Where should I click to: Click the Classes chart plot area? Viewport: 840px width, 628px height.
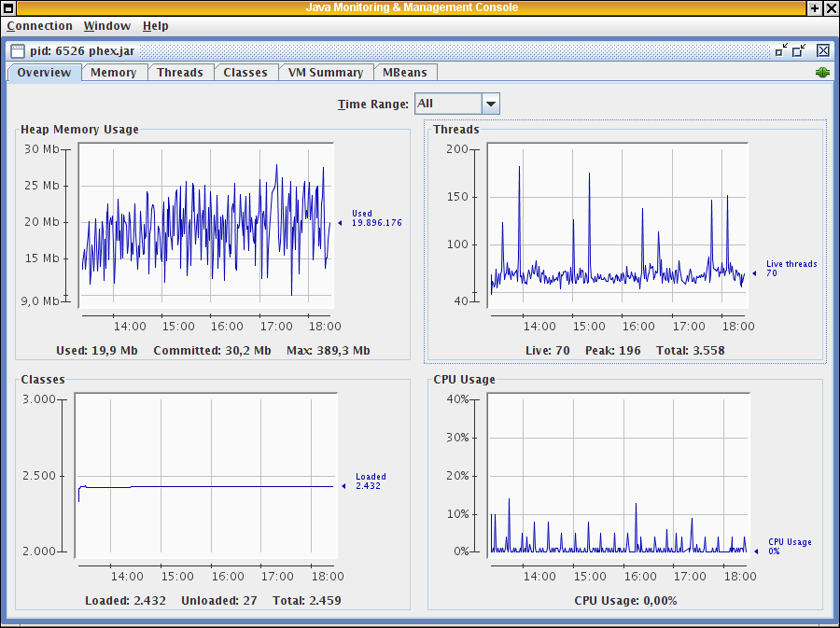tap(206, 475)
